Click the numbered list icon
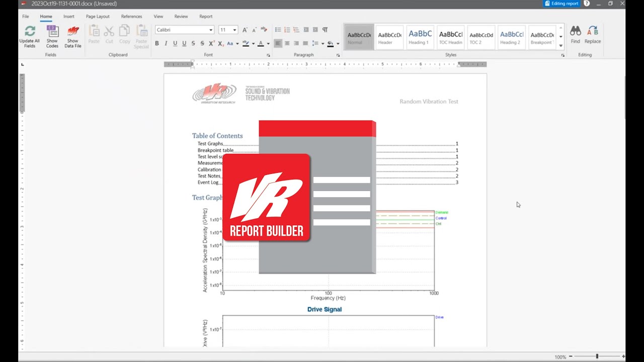The width and height of the screenshot is (644, 362). tap(287, 30)
